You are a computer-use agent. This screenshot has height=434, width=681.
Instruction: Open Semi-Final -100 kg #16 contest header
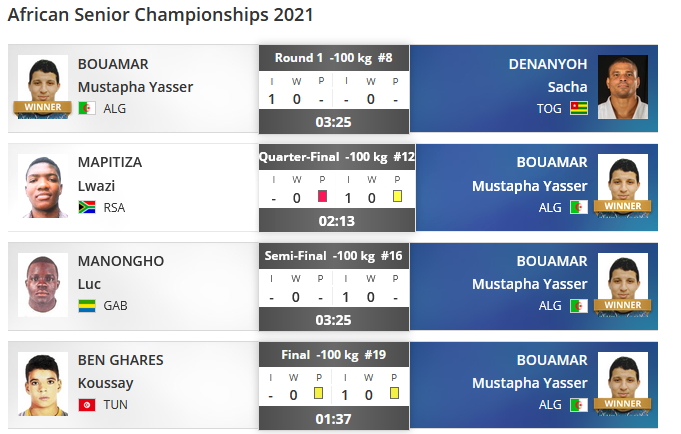[334, 256]
